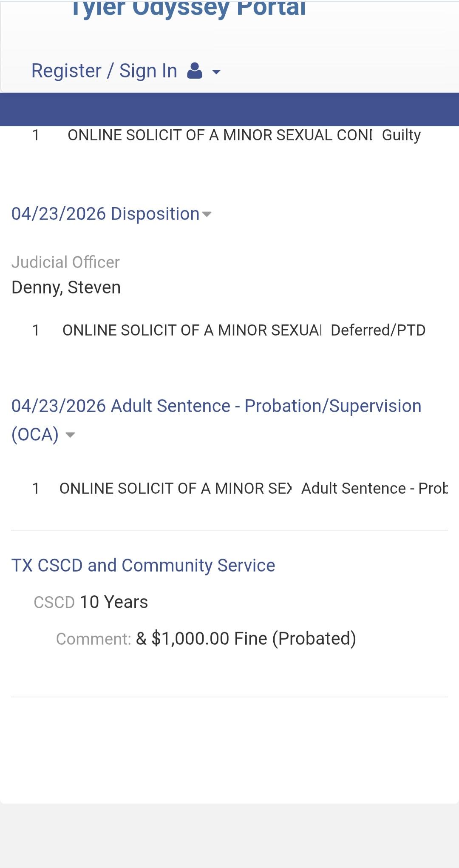Open the Tyler Odyssey Portal title link
459x868 pixels.
188,9
